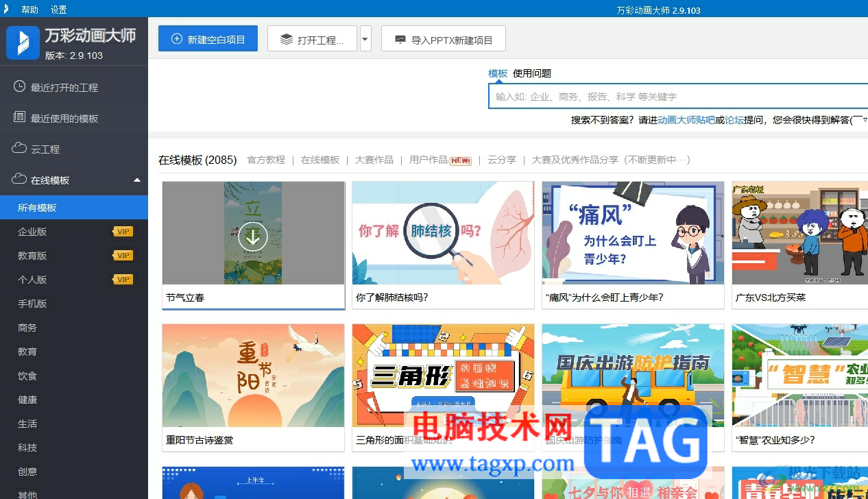Click the NEW badge beside 用户作品
868x499 pixels.
(460, 160)
